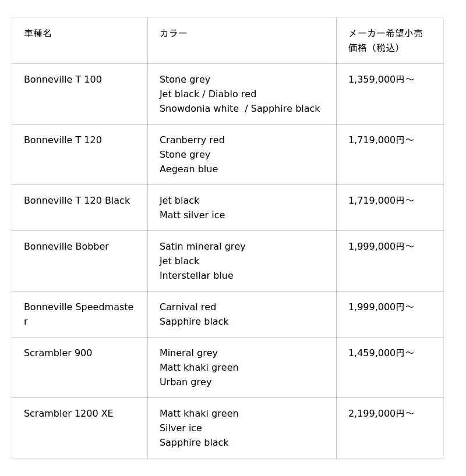The height and width of the screenshot is (476, 466).
Task: Click the Interstellar blue color text
Action: (x=196, y=276)
